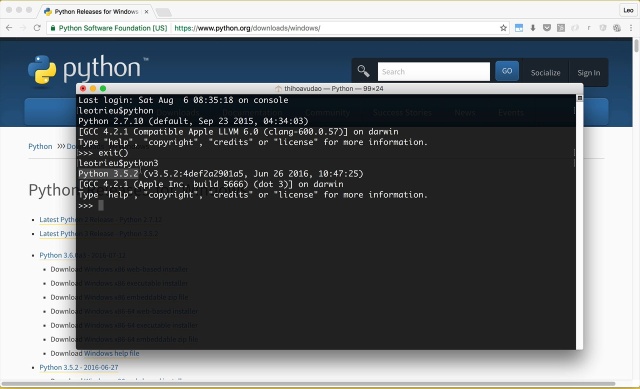The height and width of the screenshot is (389, 640).
Task: Download the Windows help file
Action: [111, 353]
